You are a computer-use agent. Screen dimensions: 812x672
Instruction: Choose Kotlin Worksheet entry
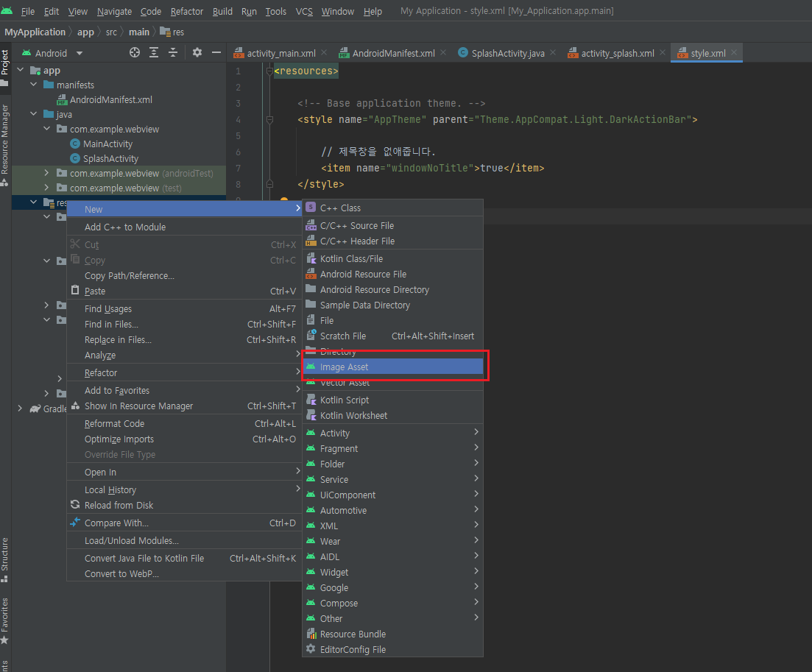(392, 416)
